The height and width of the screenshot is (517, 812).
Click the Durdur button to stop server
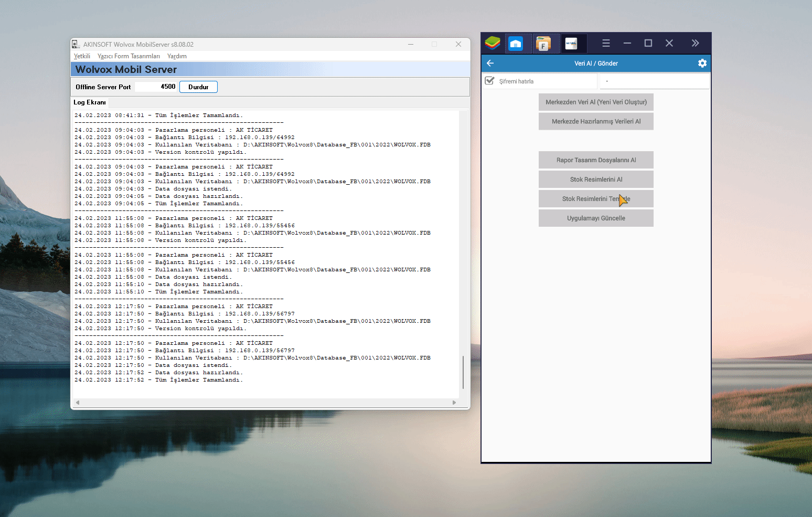(198, 87)
